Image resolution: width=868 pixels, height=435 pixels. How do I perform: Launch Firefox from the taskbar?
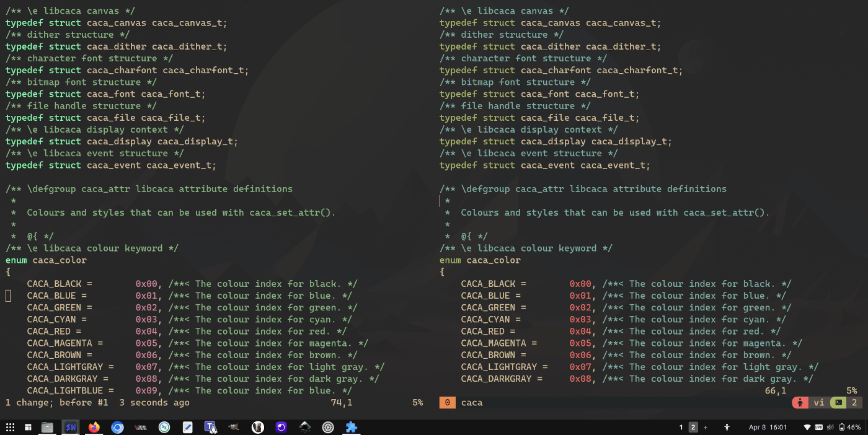click(x=94, y=427)
